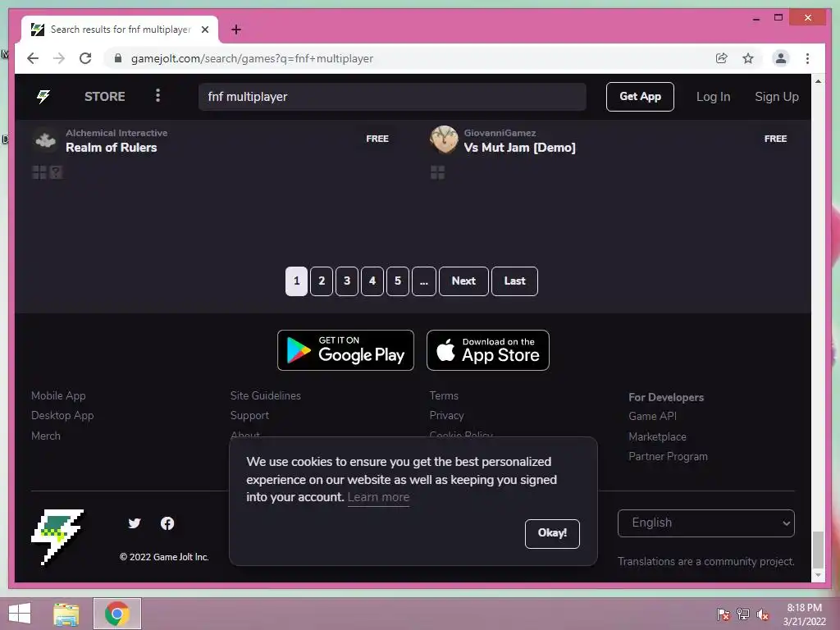Viewport: 840px width, 630px height.
Task: Click the taskbar clock showing 8:18 PM
Action: pos(804,614)
